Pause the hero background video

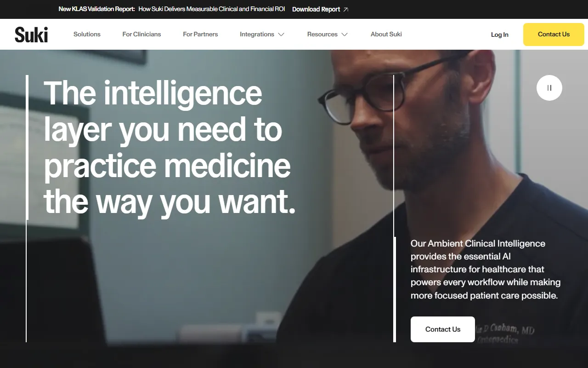tap(549, 88)
